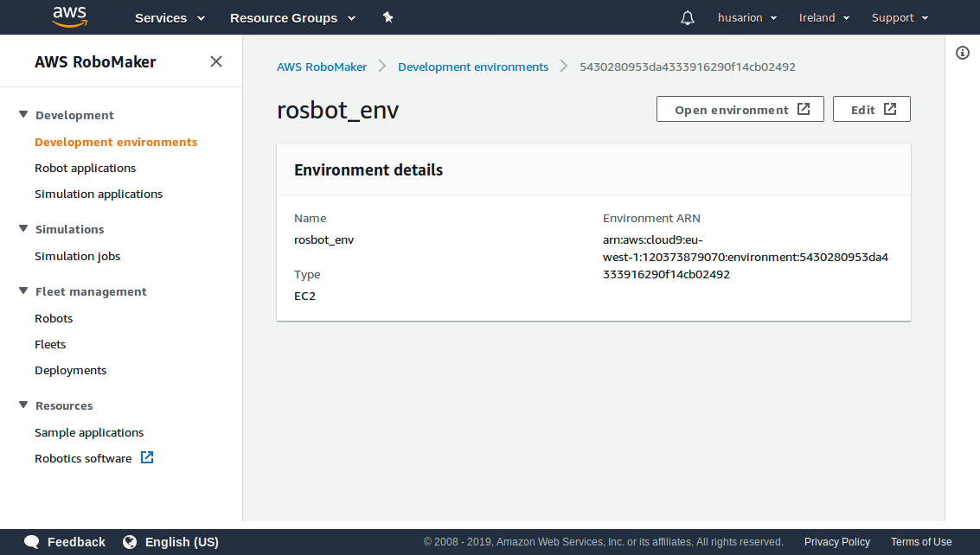This screenshot has width=980, height=555.
Task: Open the Robots page
Action: tap(54, 318)
